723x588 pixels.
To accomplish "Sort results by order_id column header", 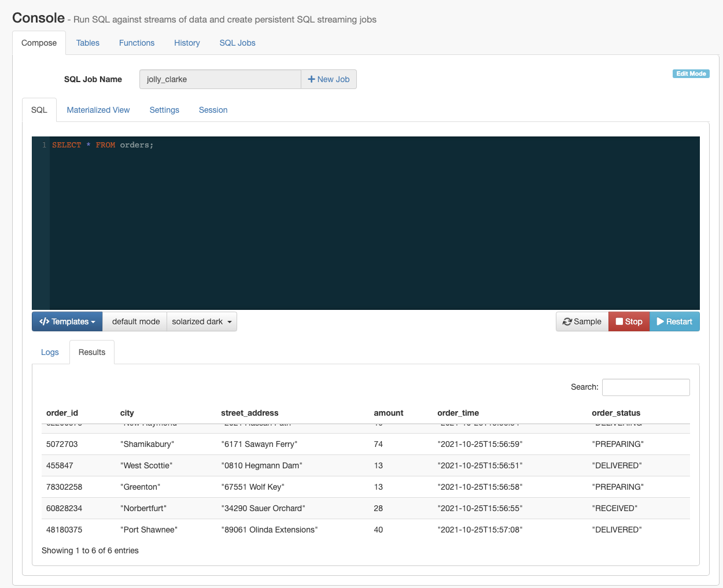I will [62, 413].
